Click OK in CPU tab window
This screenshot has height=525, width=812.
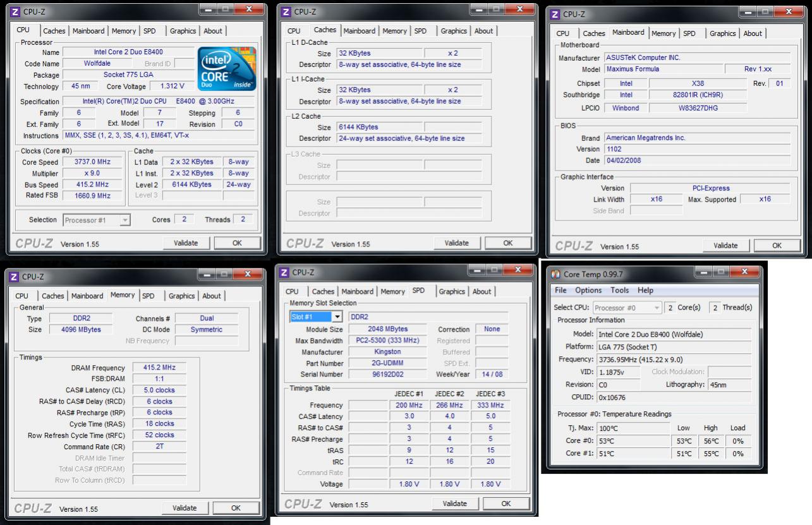click(x=237, y=243)
